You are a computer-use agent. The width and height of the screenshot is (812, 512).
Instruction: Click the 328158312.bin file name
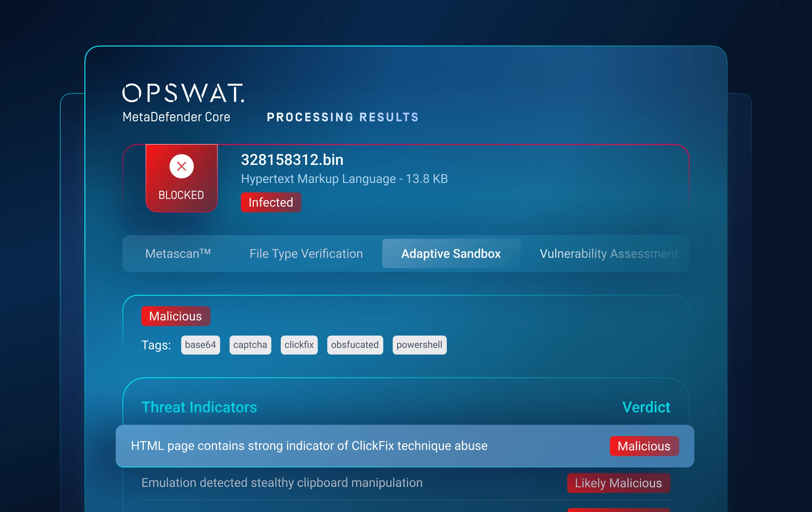292,160
